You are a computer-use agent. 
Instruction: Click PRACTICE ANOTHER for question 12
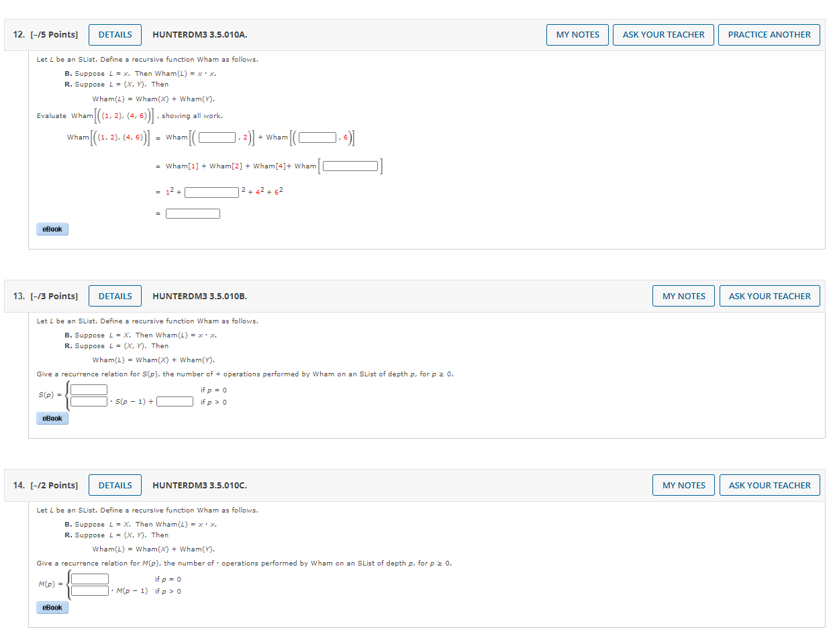click(x=769, y=35)
